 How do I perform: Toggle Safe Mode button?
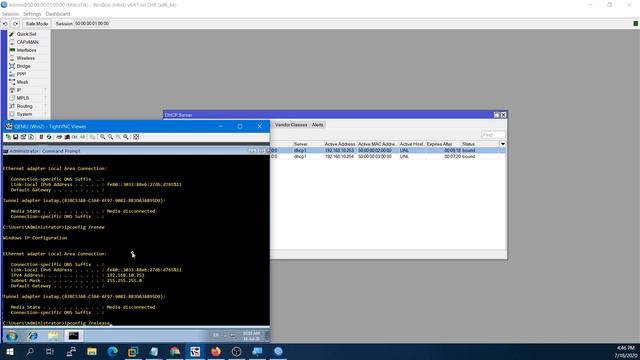[x=37, y=24]
